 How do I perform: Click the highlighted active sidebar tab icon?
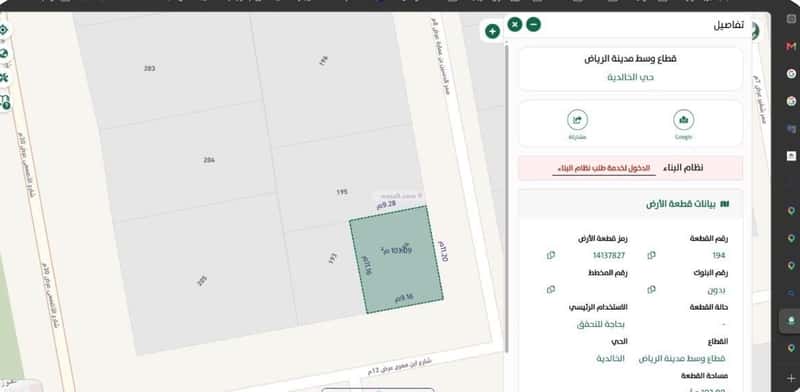(791, 321)
